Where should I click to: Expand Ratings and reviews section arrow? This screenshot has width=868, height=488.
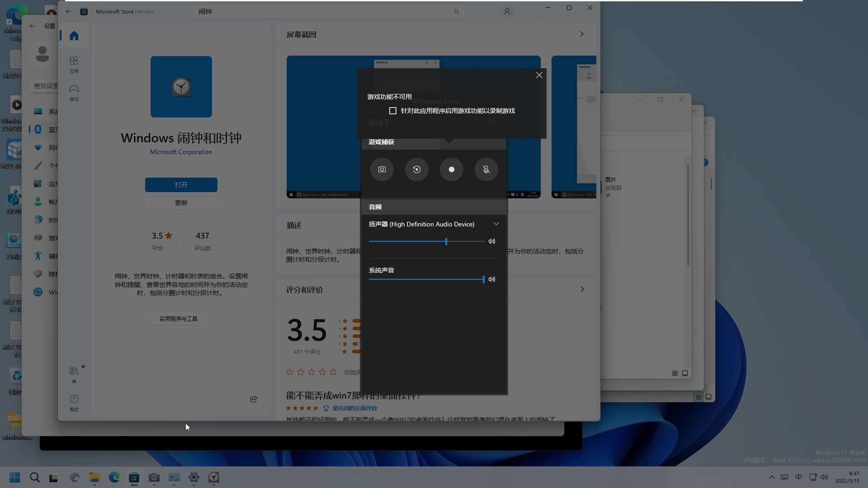(x=582, y=289)
